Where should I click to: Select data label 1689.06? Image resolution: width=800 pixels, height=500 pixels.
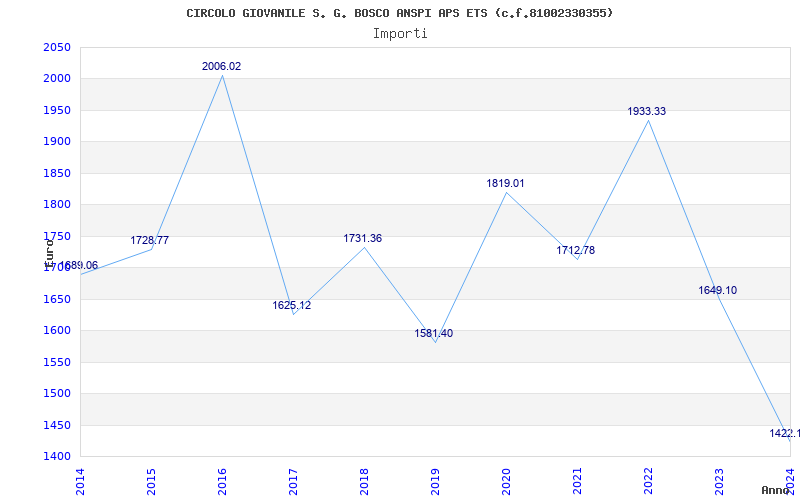tap(79, 265)
